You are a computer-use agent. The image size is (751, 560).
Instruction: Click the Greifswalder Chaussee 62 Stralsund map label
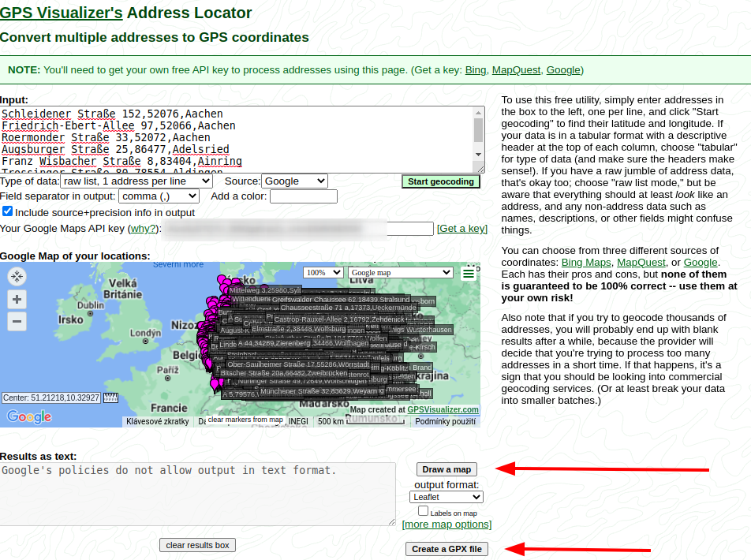pos(341,300)
